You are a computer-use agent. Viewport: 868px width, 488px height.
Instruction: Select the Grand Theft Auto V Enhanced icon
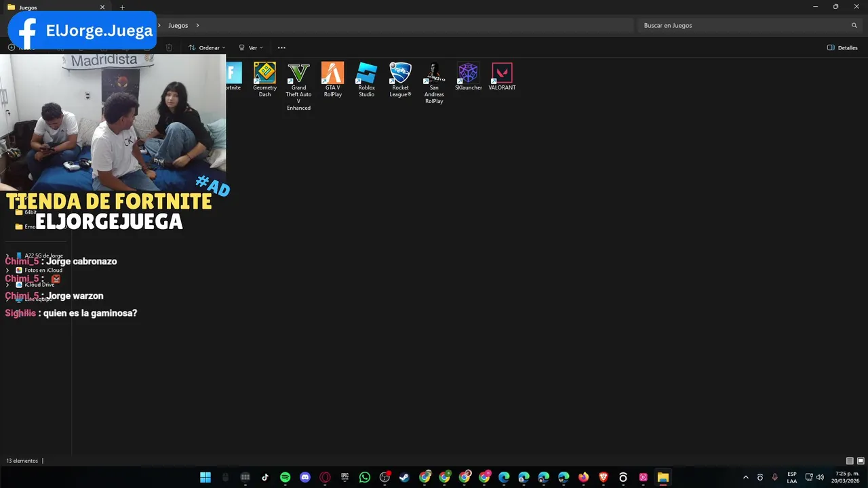coord(298,87)
